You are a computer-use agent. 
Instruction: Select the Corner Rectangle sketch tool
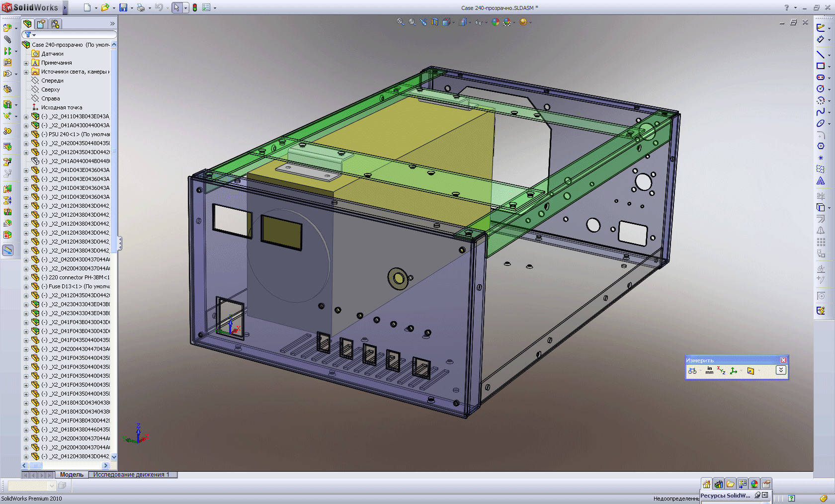[821, 66]
